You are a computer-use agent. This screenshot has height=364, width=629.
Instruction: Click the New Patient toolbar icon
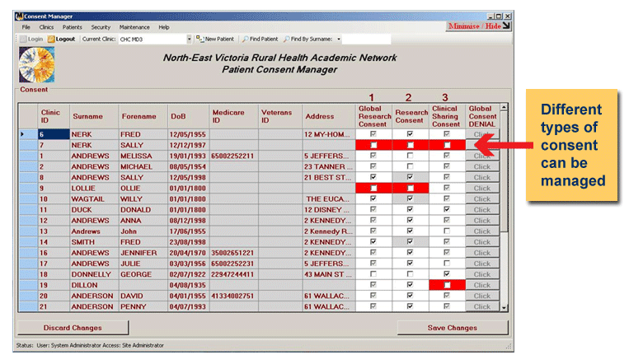pyautogui.click(x=199, y=39)
